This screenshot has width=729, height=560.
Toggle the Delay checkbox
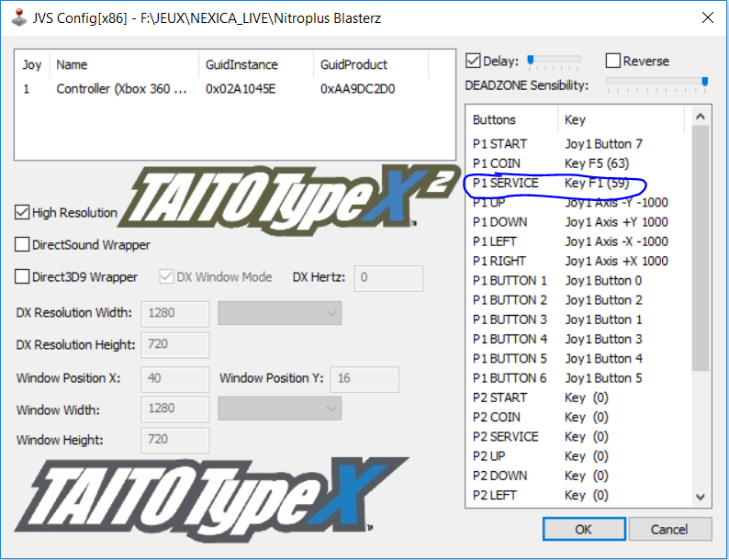click(x=474, y=62)
